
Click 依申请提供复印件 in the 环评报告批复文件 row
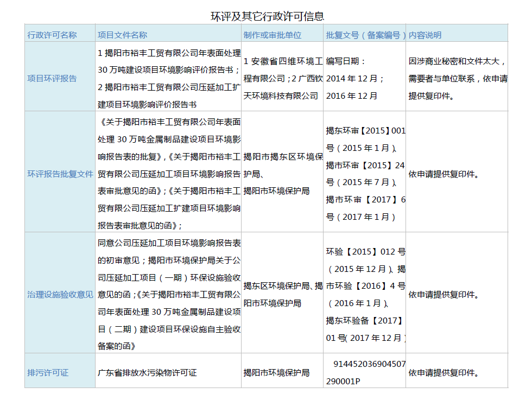point(444,174)
